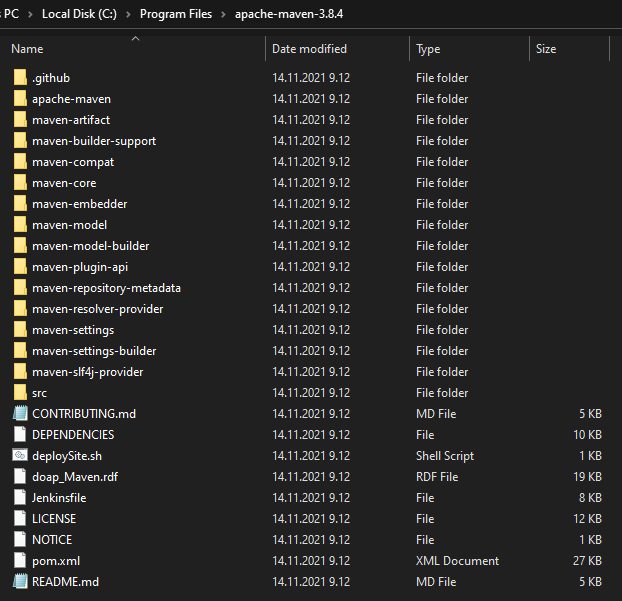622x601 pixels.
Task: Sort files by Size column header
Action: 546,49
